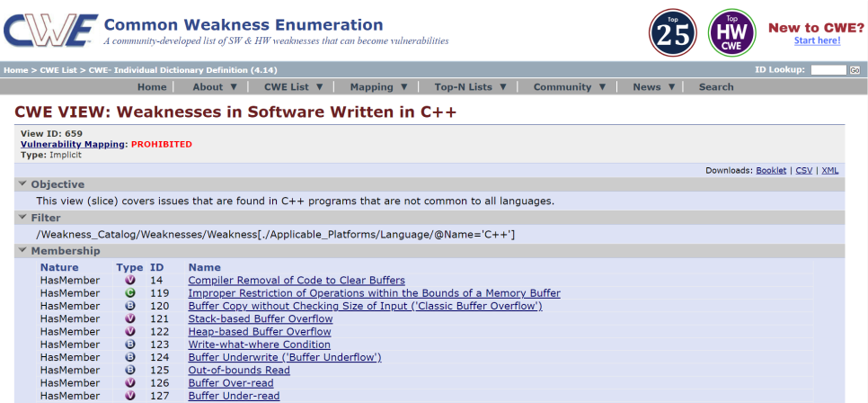The width and height of the screenshot is (868, 403).
Task: Click the Base type icon for ID 120
Action: (x=130, y=306)
